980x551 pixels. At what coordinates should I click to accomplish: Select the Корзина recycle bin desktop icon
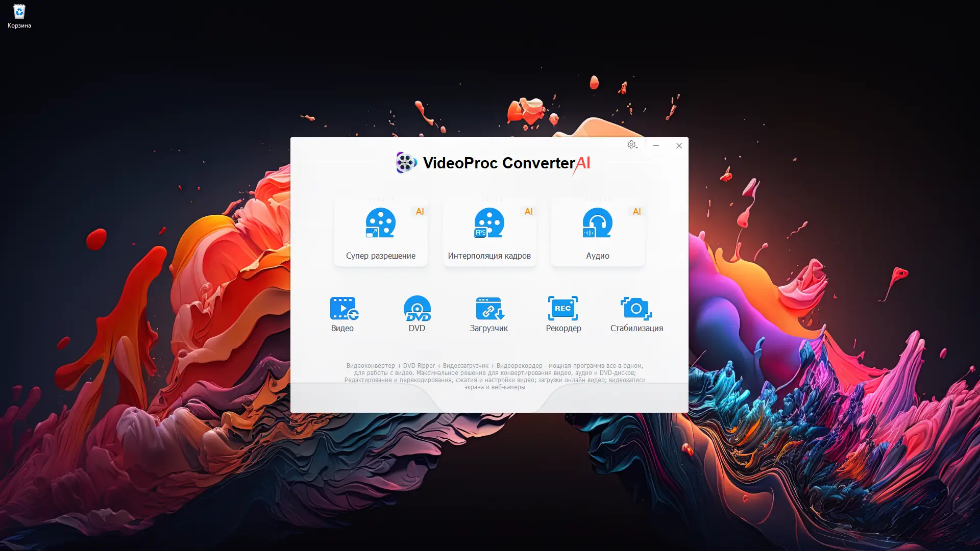point(19,12)
